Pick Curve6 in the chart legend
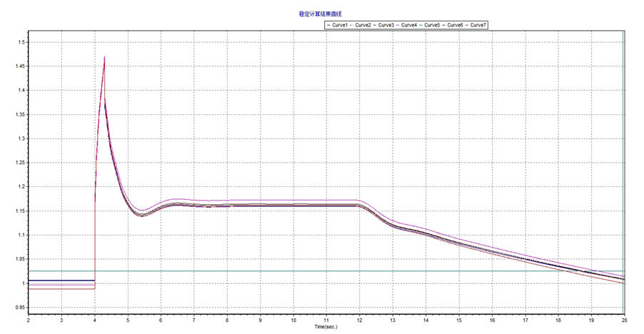The height and width of the screenshot is (334, 644). (454, 25)
